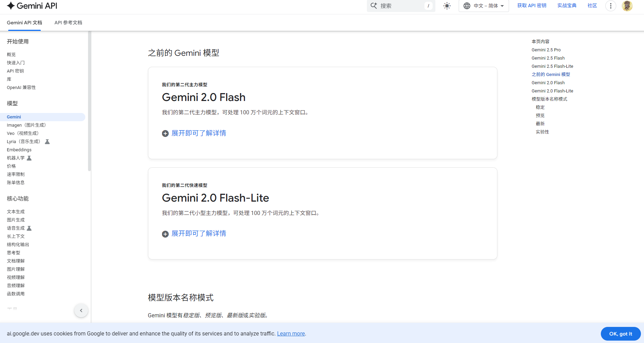Click the Gemini API logo
This screenshot has width=644, height=343.
(x=32, y=6)
